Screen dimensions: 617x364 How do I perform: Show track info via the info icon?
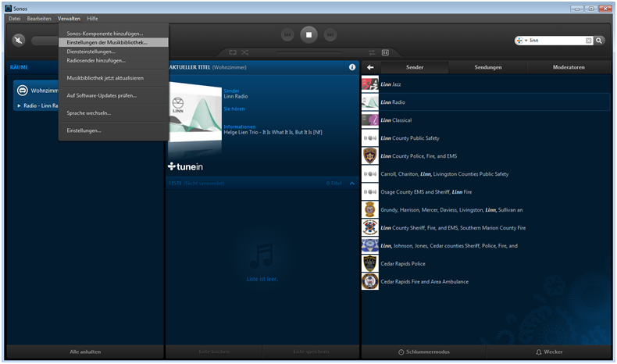click(x=352, y=67)
